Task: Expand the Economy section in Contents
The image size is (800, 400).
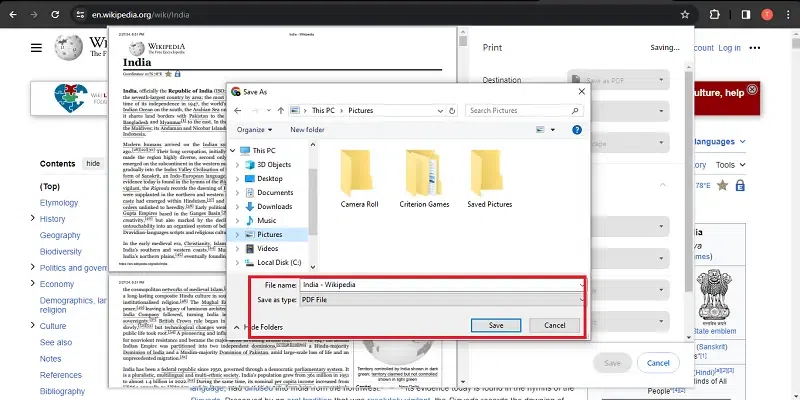Action: coord(33,283)
